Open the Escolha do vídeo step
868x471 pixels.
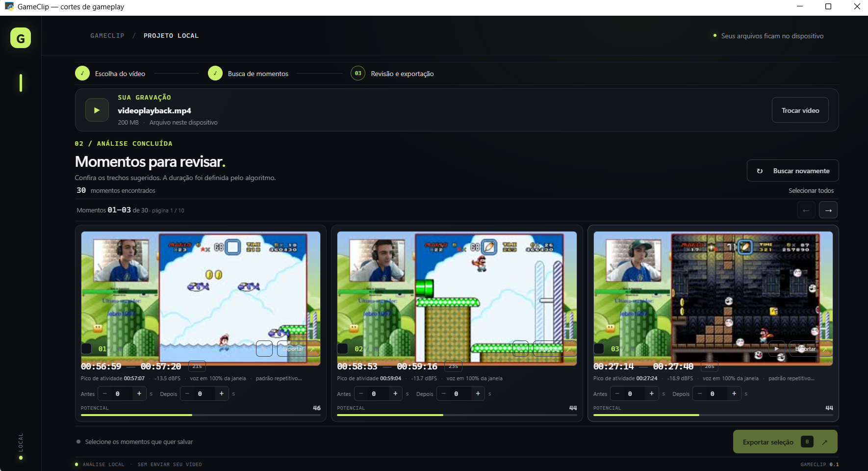110,74
